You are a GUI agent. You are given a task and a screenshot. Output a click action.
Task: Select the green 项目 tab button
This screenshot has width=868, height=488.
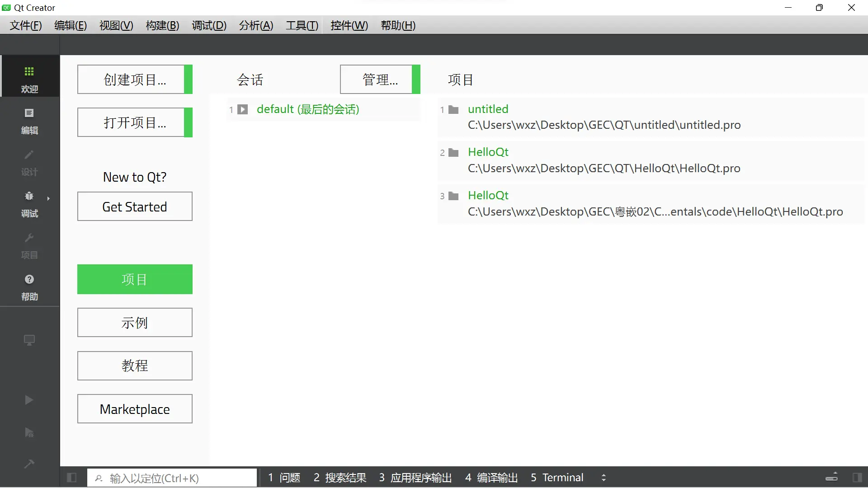pyautogui.click(x=135, y=279)
